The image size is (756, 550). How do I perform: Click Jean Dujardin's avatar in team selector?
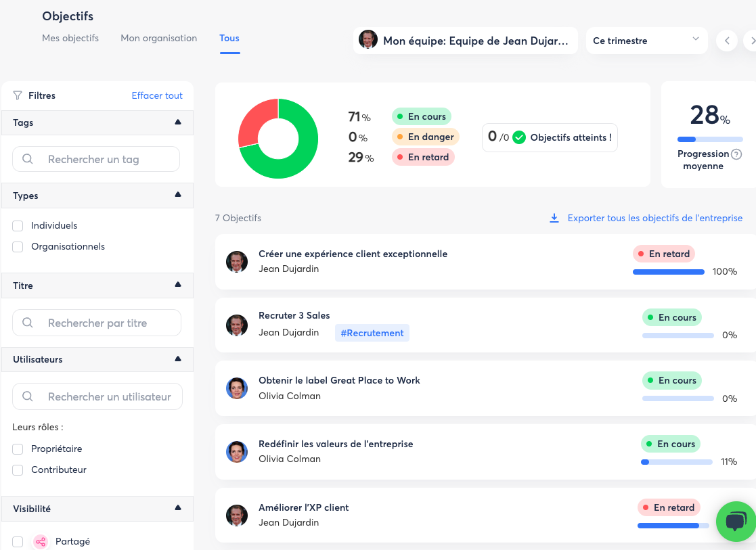click(x=368, y=40)
